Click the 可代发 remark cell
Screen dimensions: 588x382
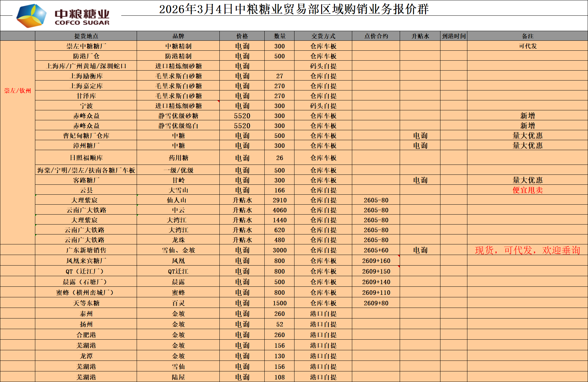pyautogui.click(x=527, y=46)
